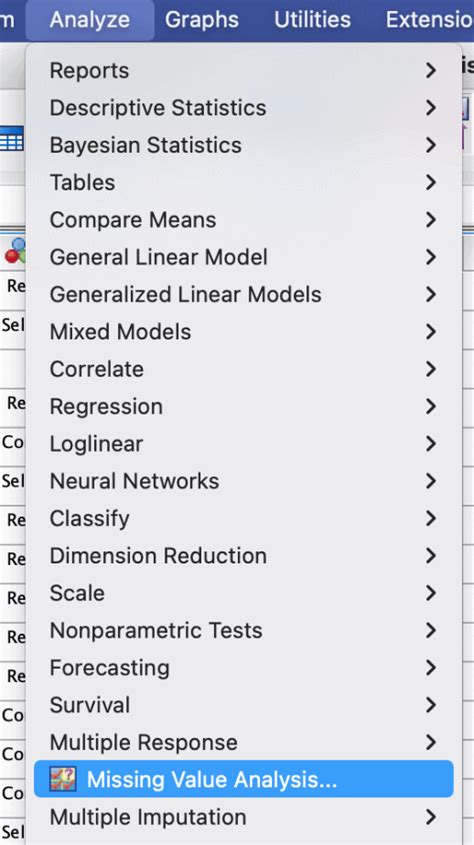Open the Utilities menu
474x845 pixels.
312,20
